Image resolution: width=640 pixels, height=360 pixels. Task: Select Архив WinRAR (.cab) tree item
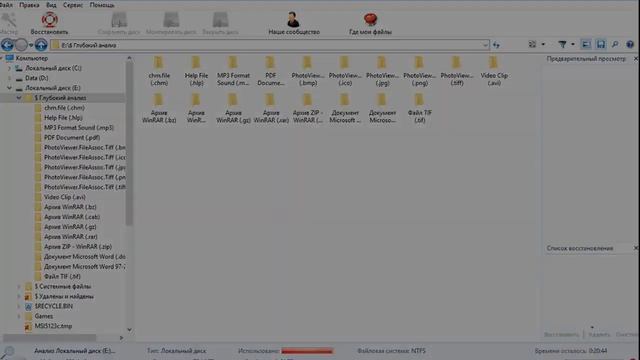[x=72, y=217]
